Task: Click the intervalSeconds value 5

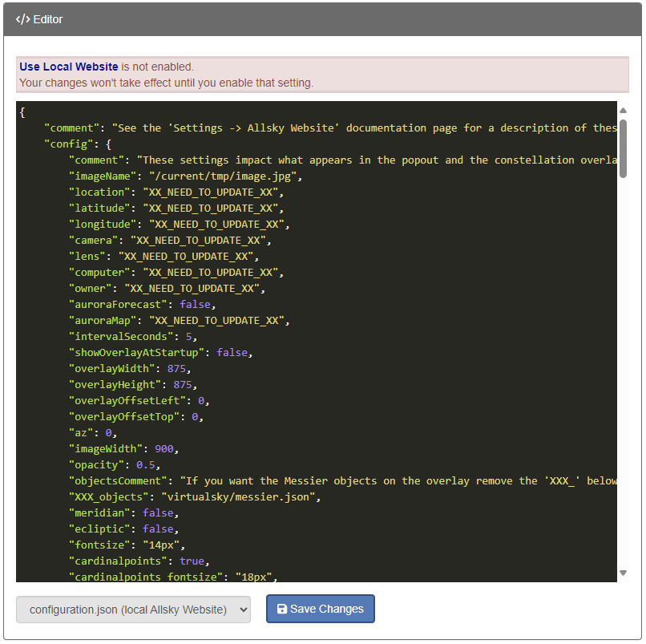Action: pyautogui.click(x=189, y=337)
